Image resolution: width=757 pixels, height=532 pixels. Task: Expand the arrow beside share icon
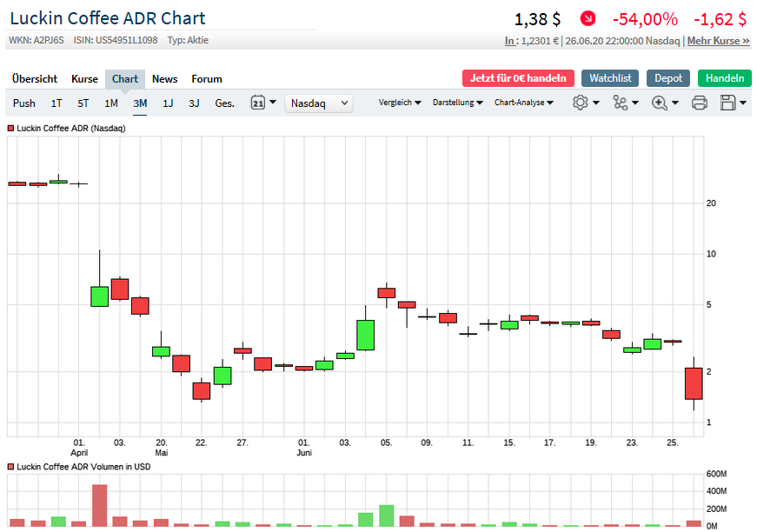click(x=635, y=103)
